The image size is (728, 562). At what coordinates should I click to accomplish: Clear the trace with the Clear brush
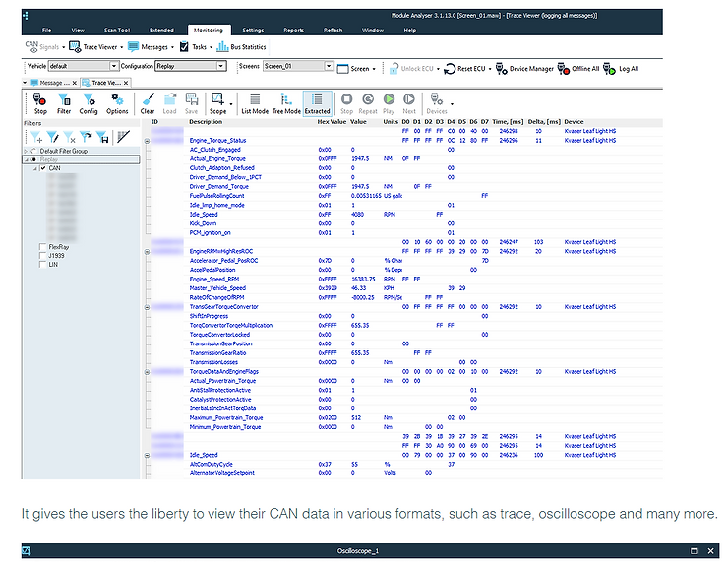point(148,103)
